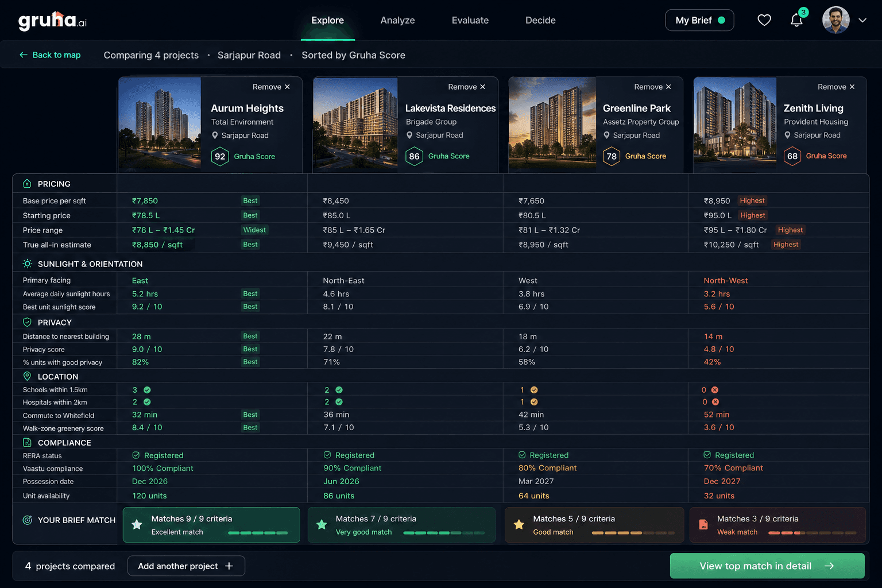
Task: Click Aurum Heights location pin icon
Action: (215, 136)
